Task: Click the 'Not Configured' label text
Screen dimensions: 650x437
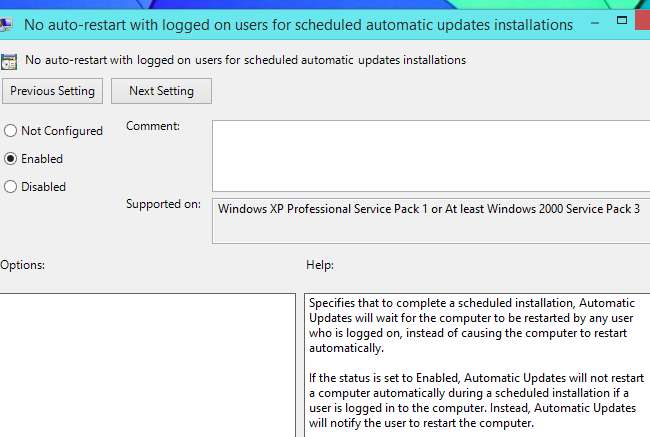Action: click(x=62, y=131)
